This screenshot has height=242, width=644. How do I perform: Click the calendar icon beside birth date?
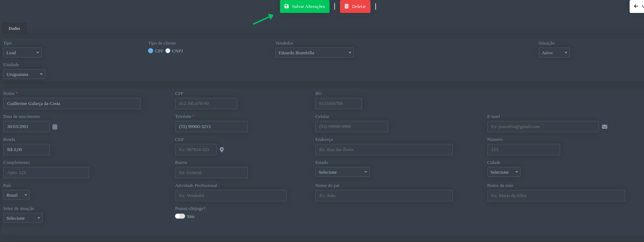coord(55,127)
